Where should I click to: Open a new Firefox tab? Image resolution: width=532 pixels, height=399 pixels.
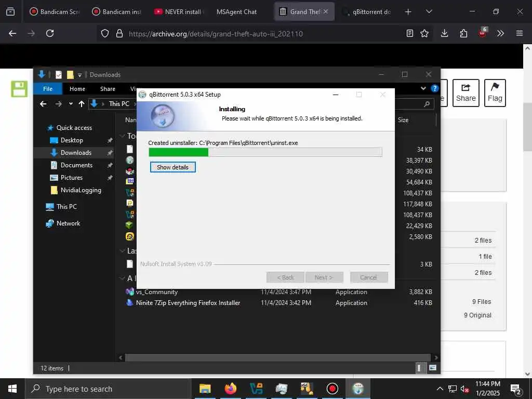[408, 12]
